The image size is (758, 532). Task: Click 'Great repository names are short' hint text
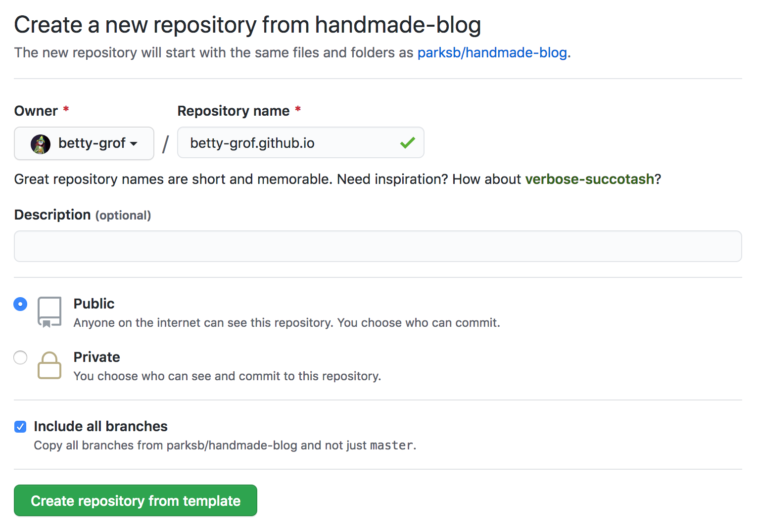(337, 179)
